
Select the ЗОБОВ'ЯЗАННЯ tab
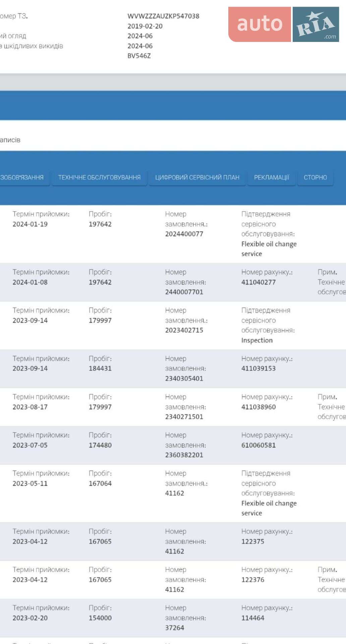pos(22,177)
